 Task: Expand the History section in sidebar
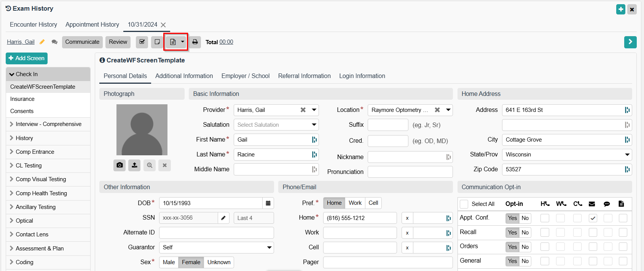(x=24, y=138)
